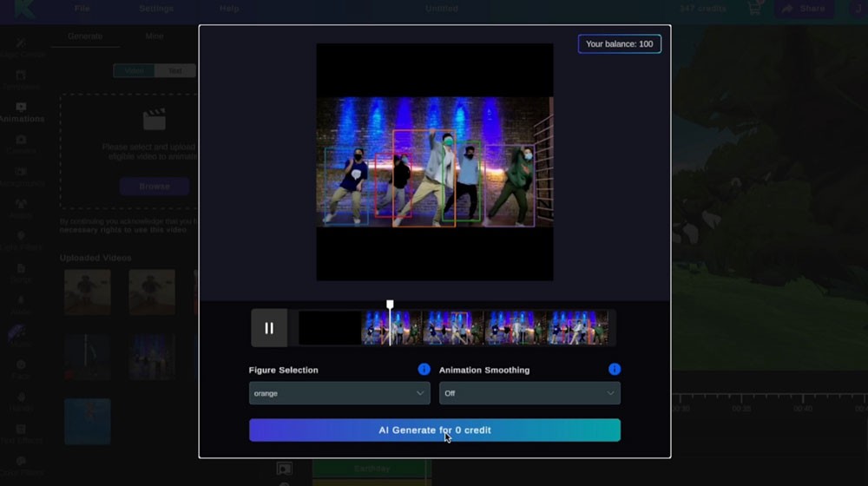868x486 pixels.
Task: Click the Untitled project title
Action: pos(442,9)
